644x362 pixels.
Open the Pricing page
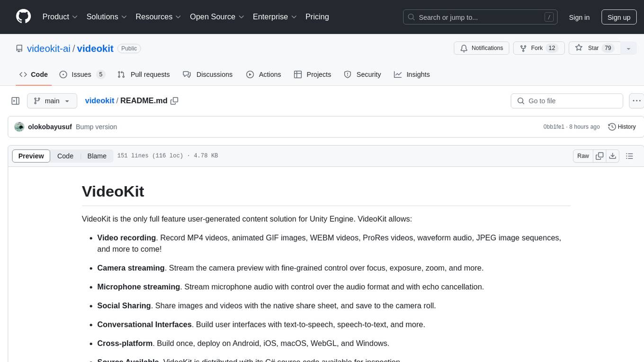click(317, 17)
